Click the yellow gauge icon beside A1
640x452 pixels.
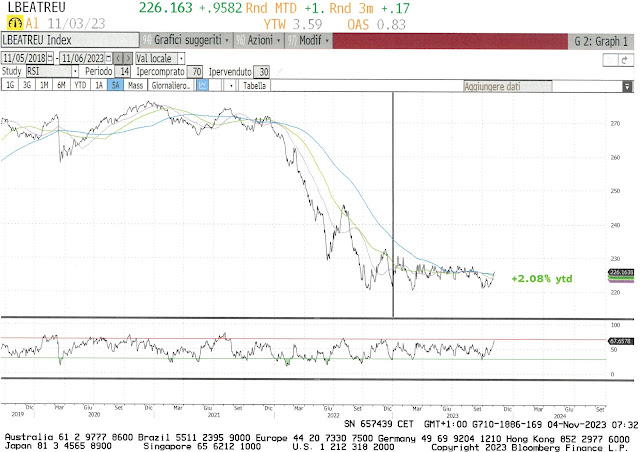pyautogui.click(x=15, y=23)
